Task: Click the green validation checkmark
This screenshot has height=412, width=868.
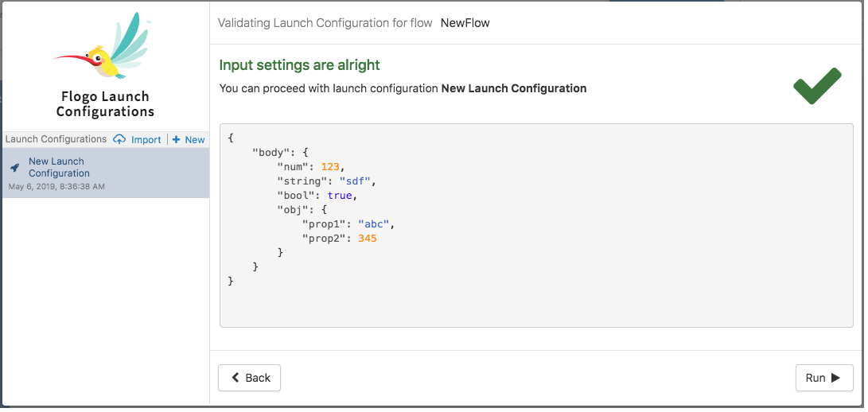Action: pos(817,87)
